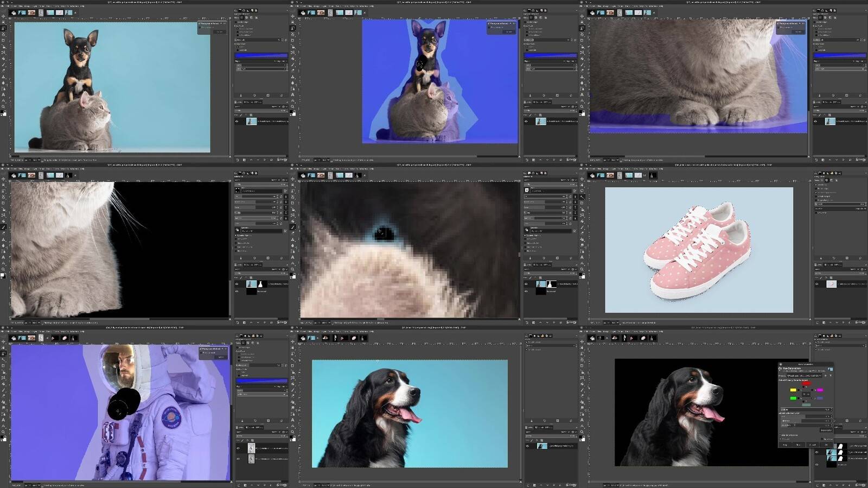Open the Help menu in the Hue-Saturation window
868x488 pixels.
pos(661,332)
